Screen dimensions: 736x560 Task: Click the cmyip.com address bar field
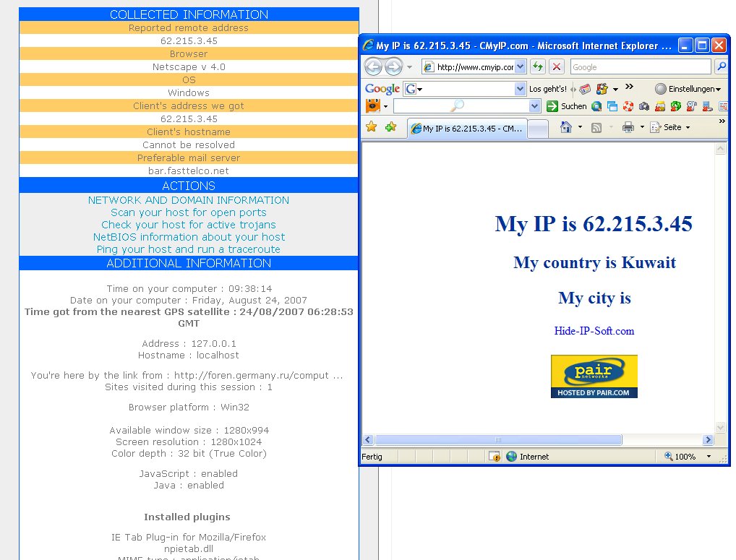[474, 67]
